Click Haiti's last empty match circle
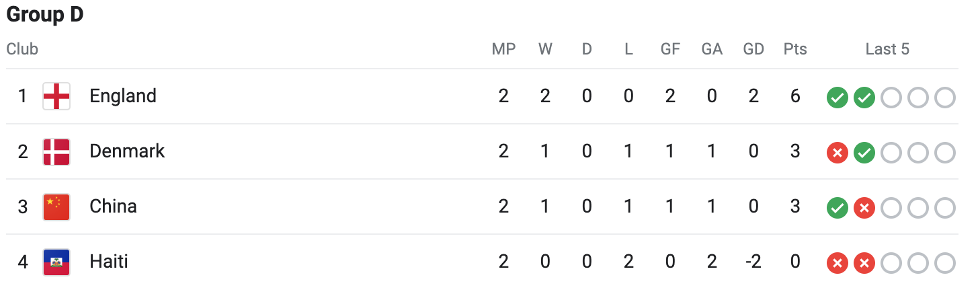 tap(944, 263)
